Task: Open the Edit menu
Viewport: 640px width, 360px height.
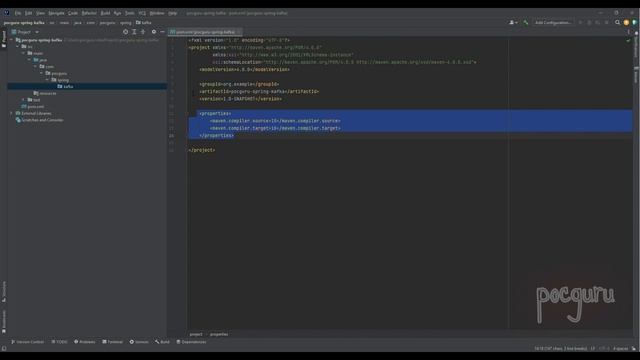Action: coord(28,13)
